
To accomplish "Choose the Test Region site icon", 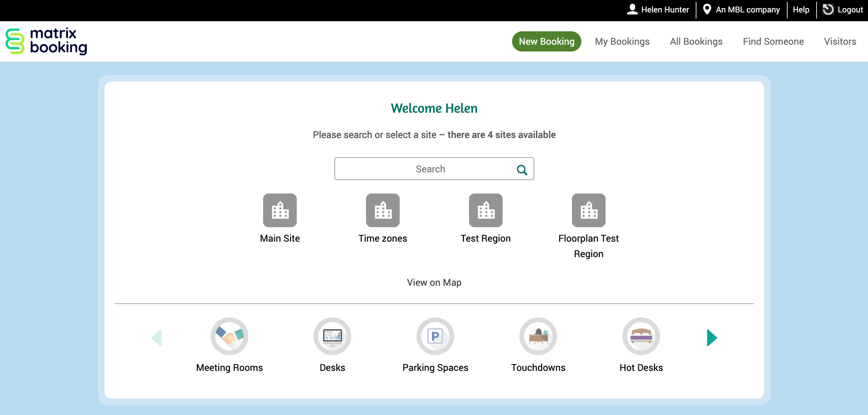I will [485, 210].
